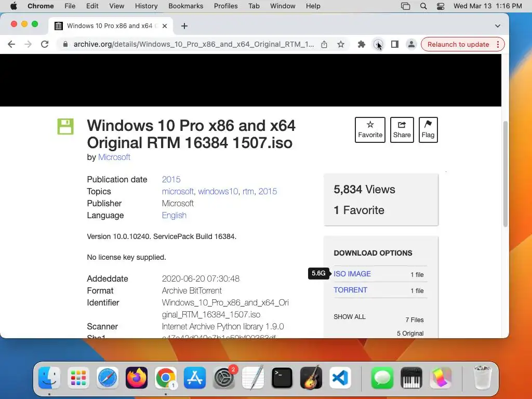Click the page vertical scrollbar
This screenshot has height=399, width=532.
point(505,174)
